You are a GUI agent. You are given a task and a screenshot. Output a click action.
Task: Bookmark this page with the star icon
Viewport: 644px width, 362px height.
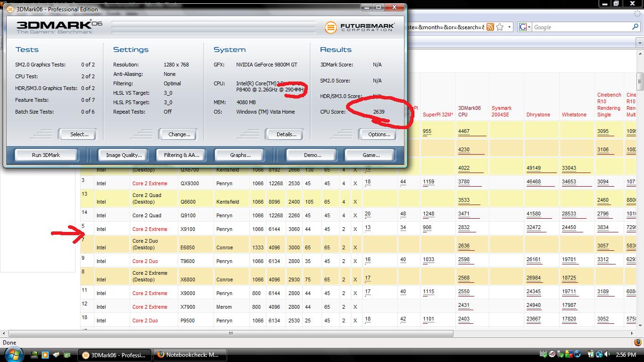[x=500, y=27]
